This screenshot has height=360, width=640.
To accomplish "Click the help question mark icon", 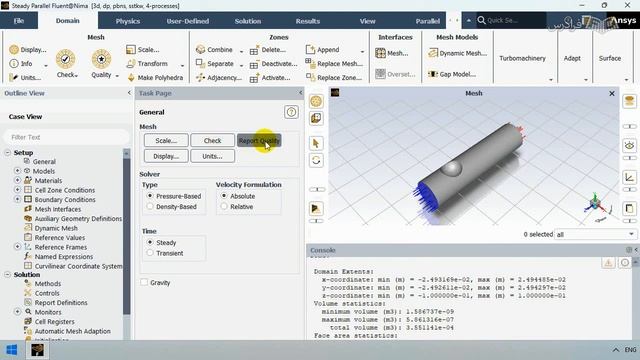I will (x=291, y=112).
